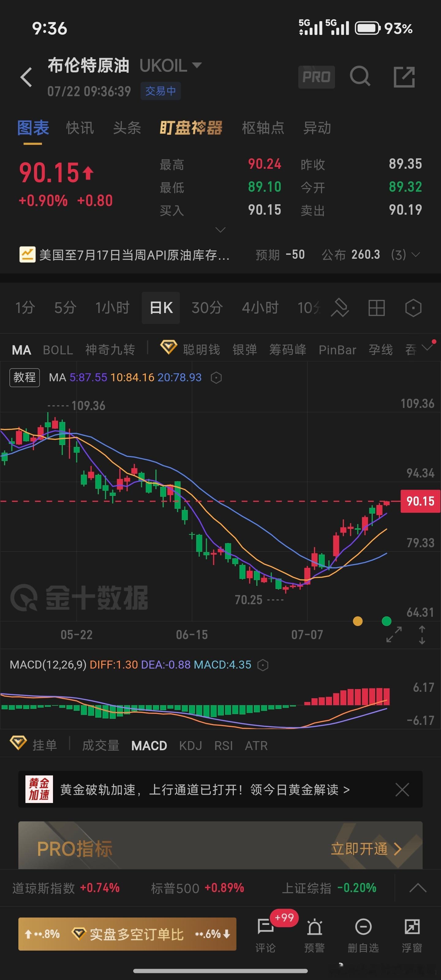Viewport: 441px width, 980px height.
Task: Switch sub-chart to 成交量
Action: click(x=101, y=745)
